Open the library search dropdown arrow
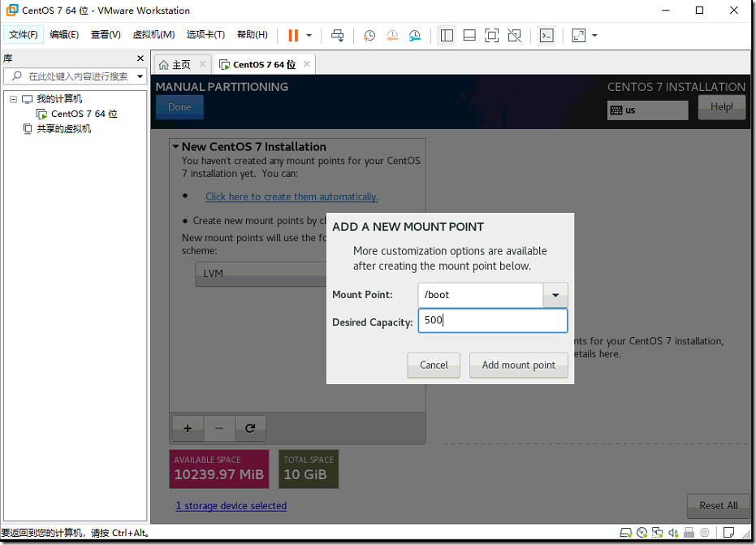The height and width of the screenshot is (545, 756). tap(140, 76)
